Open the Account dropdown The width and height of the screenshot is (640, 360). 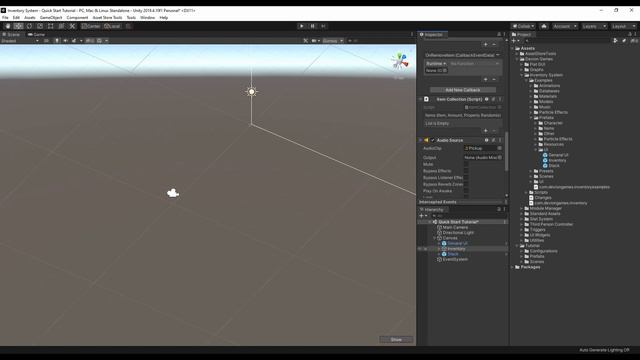pyautogui.click(x=565, y=26)
